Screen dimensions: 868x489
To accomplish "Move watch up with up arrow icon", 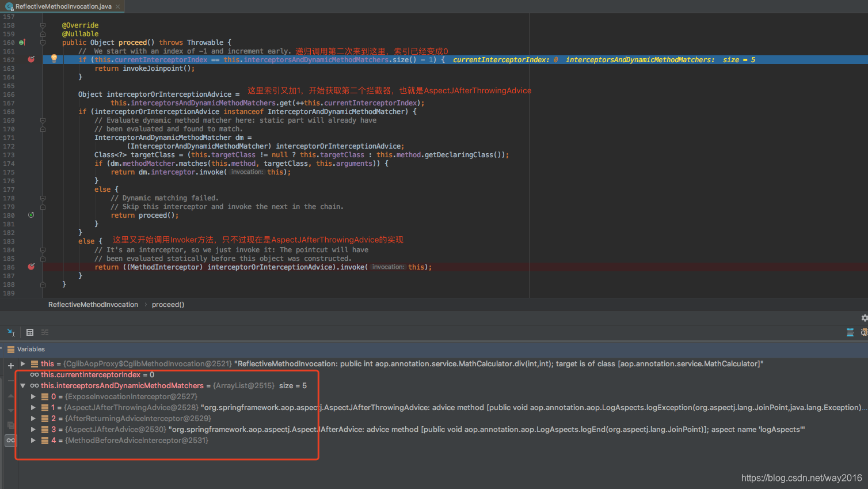I will tap(10, 396).
